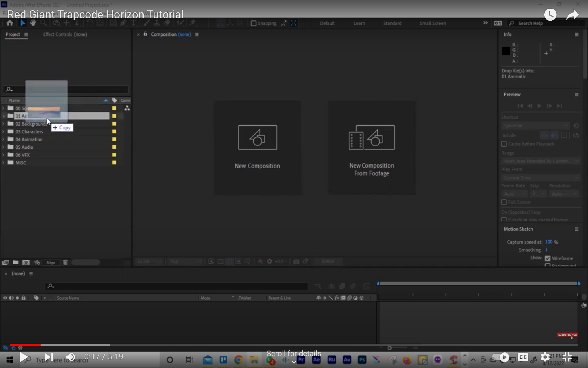
Task: Open the Effect Controls tab
Action: pos(65,34)
